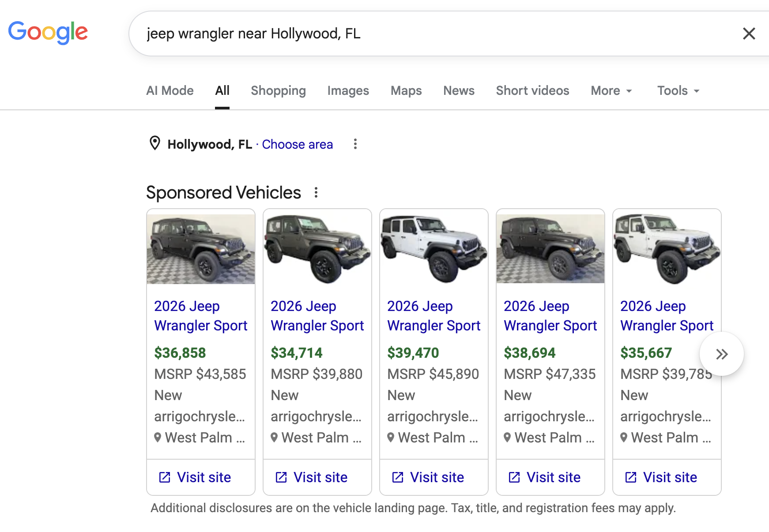Click the MSRP $39,880 text

click(x=317, y=374)
